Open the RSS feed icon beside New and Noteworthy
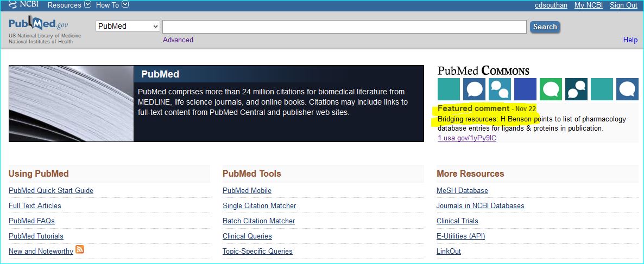The height and width of the screenshot is (264, 644). tap(80, 250)
